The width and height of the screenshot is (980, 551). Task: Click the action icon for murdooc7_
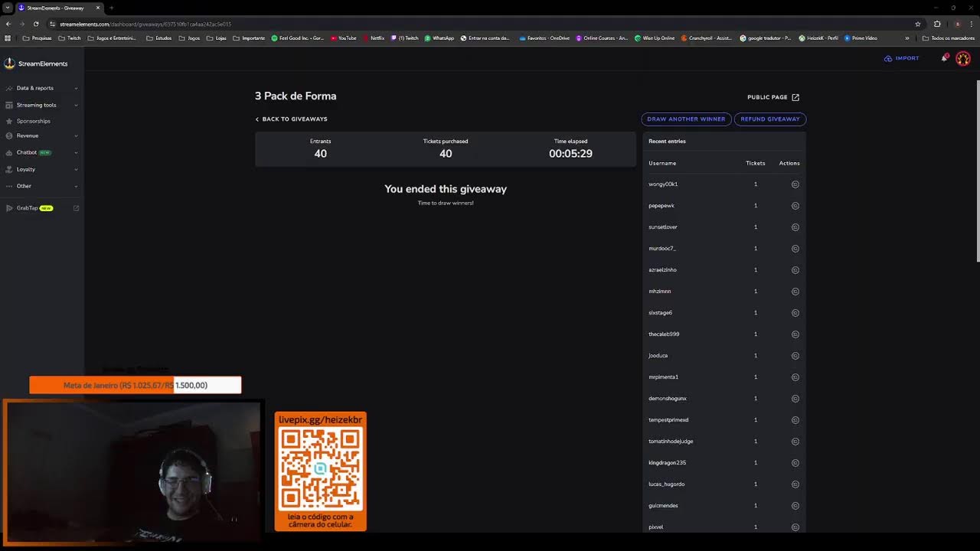795,249
